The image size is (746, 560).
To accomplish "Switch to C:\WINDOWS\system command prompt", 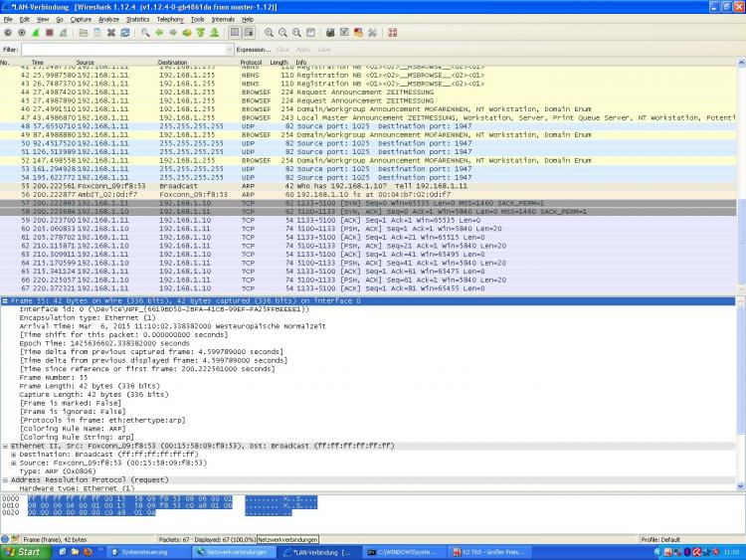I will coord(404,552).
